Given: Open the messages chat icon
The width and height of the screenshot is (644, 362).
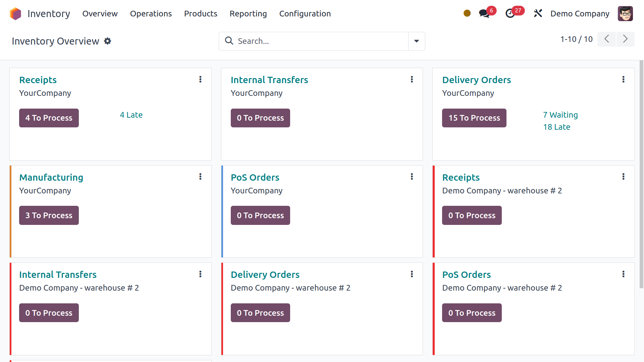Looking at the screenshot, I should tap(484, 14).
